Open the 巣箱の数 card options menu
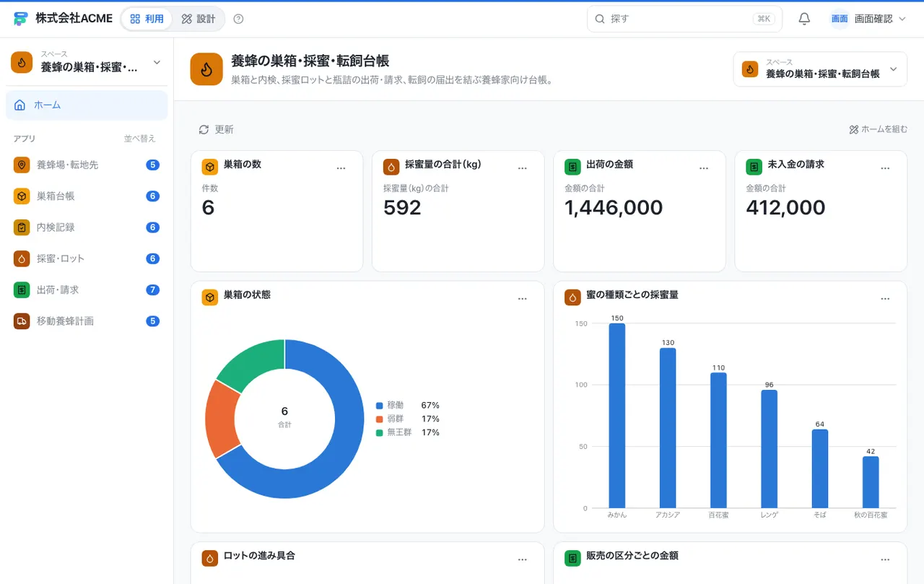 (x=341, y=167)
